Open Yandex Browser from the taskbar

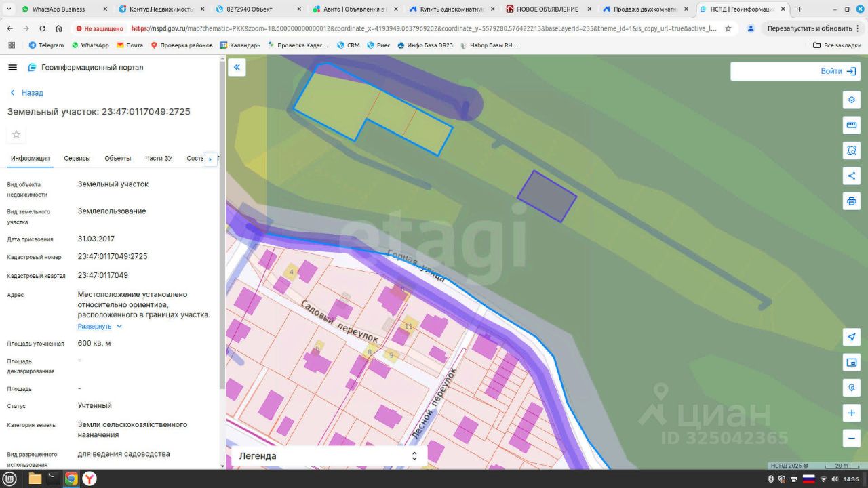[90, 479]
